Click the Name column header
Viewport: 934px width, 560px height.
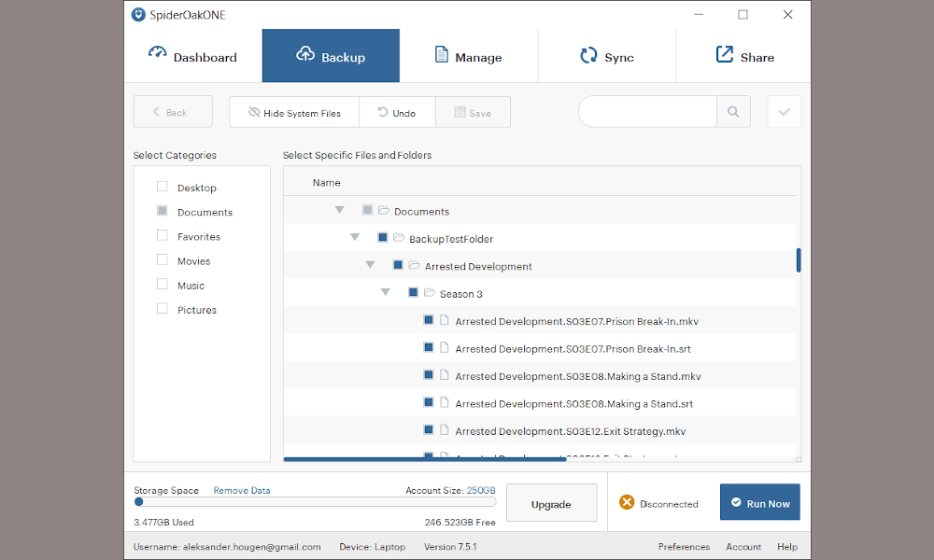pyautogui.click(x=326, y=183)
